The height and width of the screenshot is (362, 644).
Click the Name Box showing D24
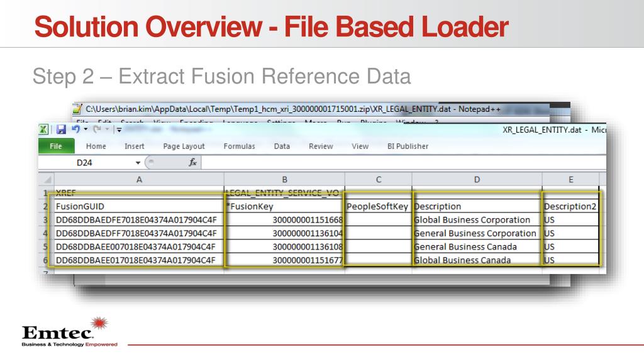86,163
